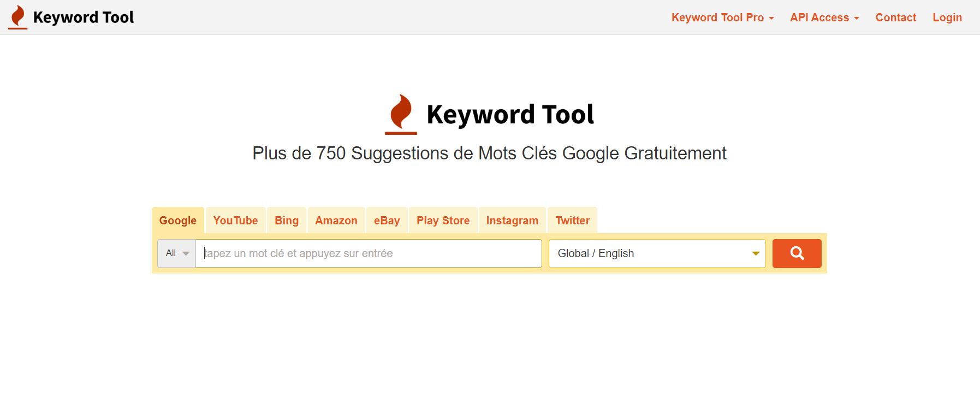Click the orange magnifying glass search button
The height and width of the screenshot is (399, 980).
[797, 253]
